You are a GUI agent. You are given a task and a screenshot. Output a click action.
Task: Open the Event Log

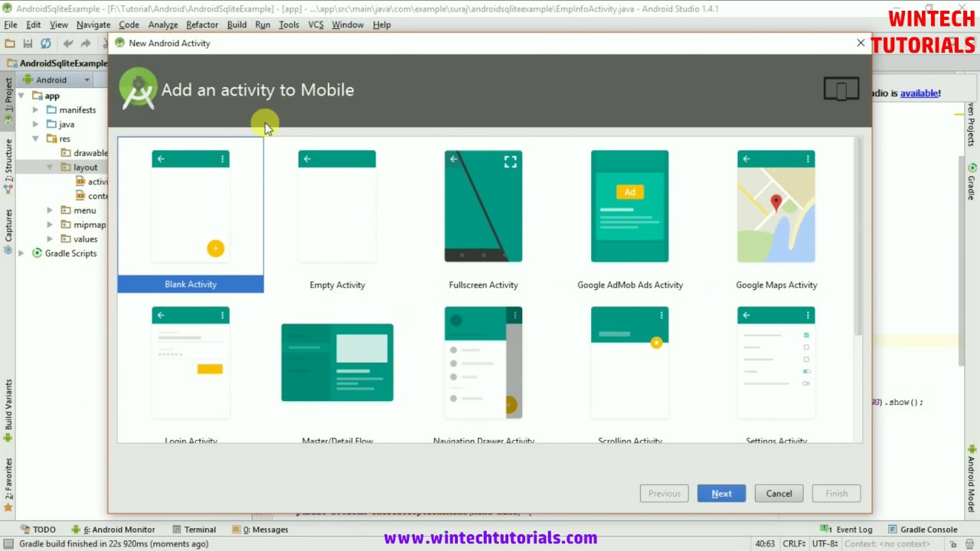tap(847, 530)
